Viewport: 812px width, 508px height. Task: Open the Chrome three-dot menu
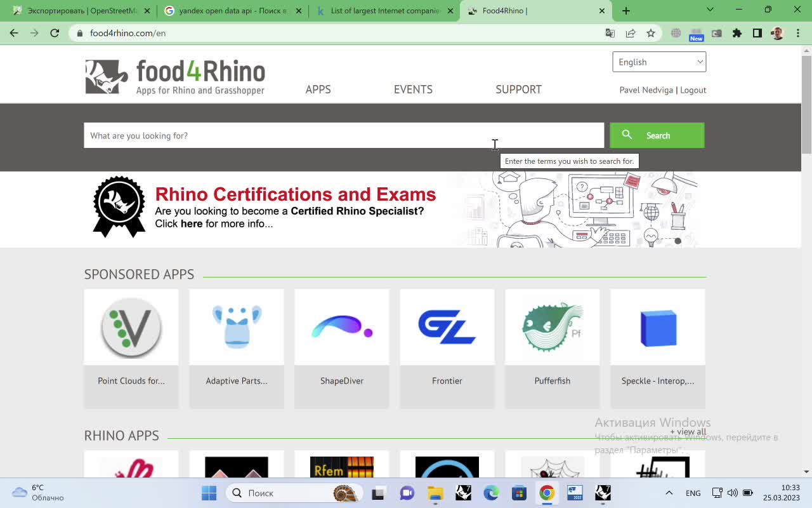[797, 33]
